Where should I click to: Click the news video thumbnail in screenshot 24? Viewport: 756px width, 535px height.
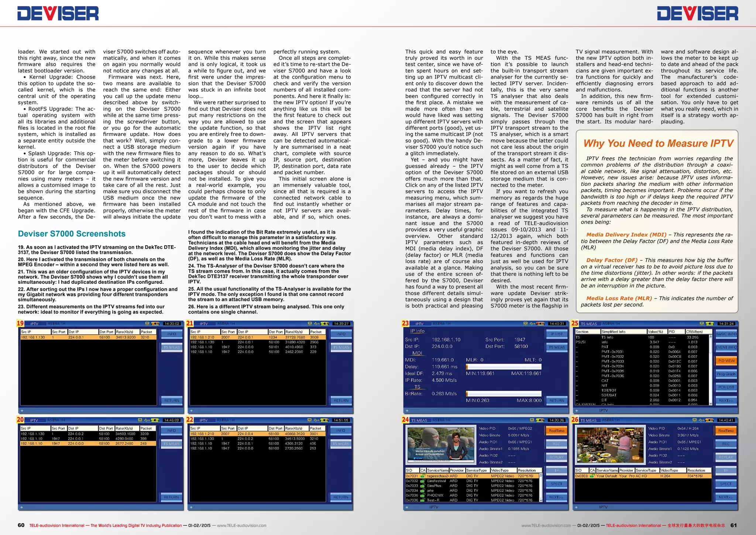tap(441, 445)
